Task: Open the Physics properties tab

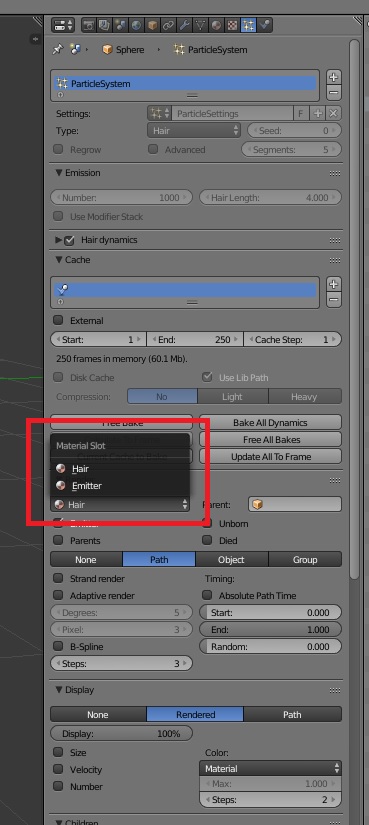Action: pos(264,25)
